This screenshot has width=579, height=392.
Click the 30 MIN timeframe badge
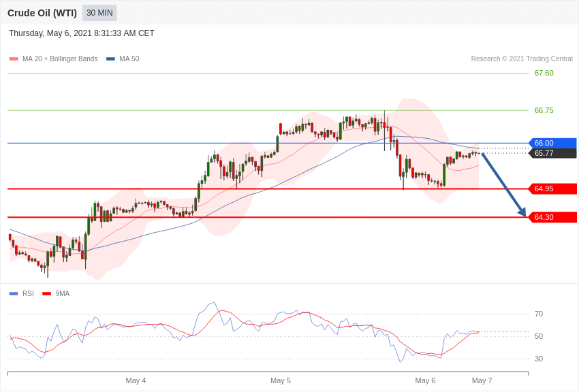point(99,13)
